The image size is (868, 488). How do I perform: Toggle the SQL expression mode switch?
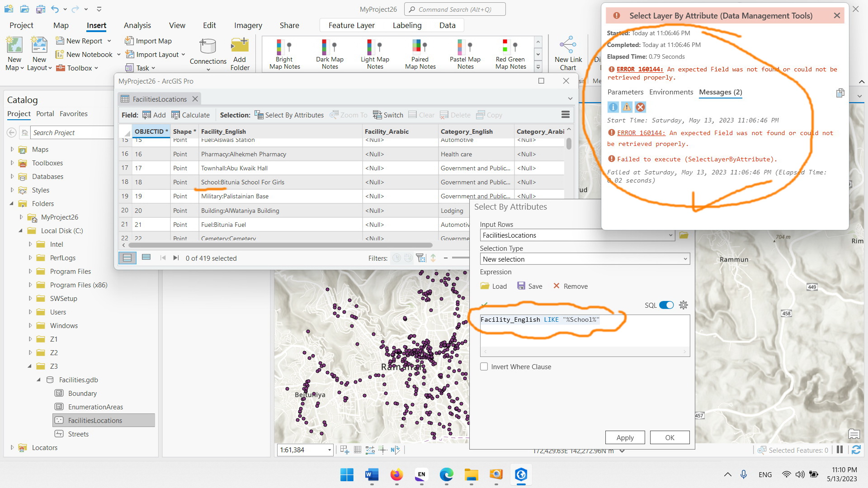coord(666,305)
